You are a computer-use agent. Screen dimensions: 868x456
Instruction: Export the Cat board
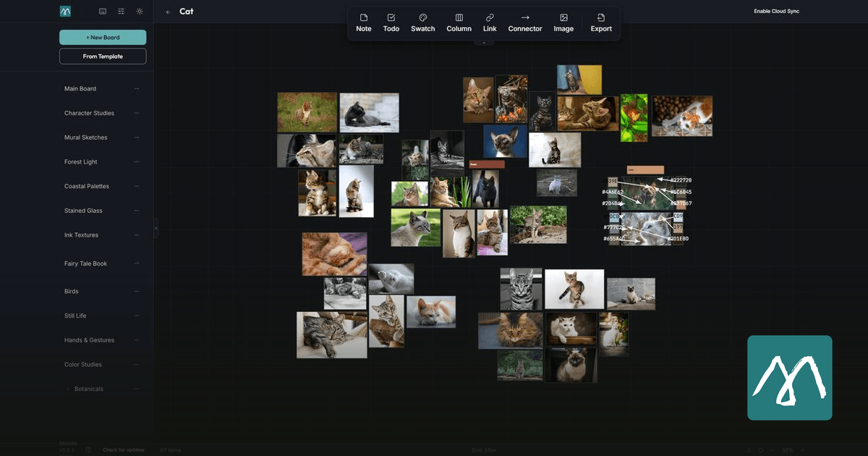[601, 23]
